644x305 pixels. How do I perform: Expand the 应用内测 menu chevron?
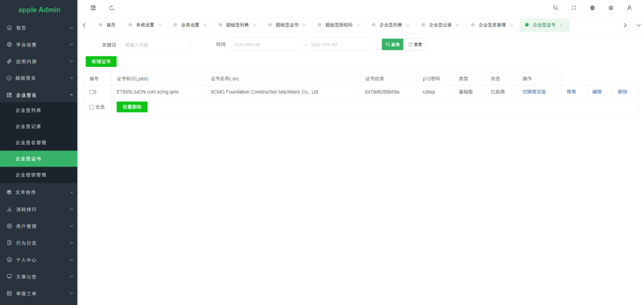click(72, 61)
